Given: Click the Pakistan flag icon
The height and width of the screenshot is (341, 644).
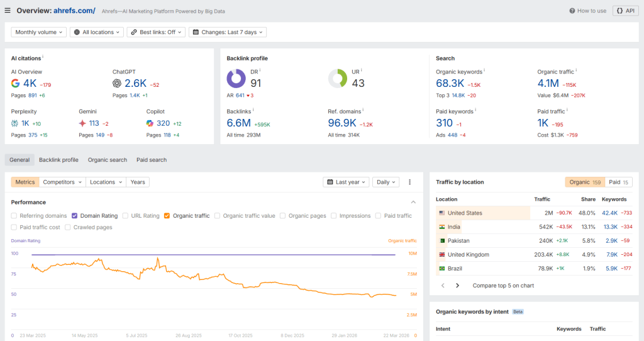Looking at the screenshot, I should pyautogui.click(x=442, y=241).
